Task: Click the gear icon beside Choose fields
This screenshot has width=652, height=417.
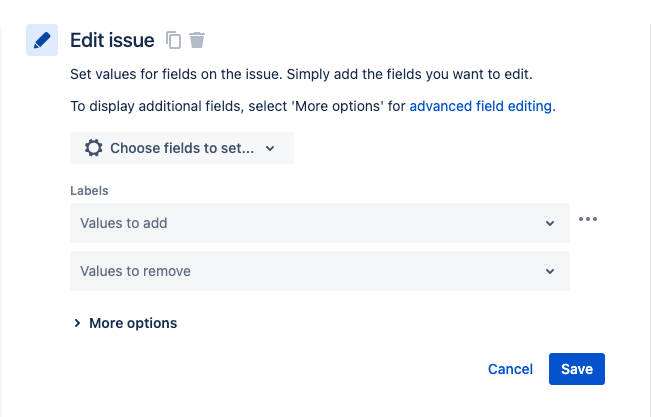Action: 94,148
